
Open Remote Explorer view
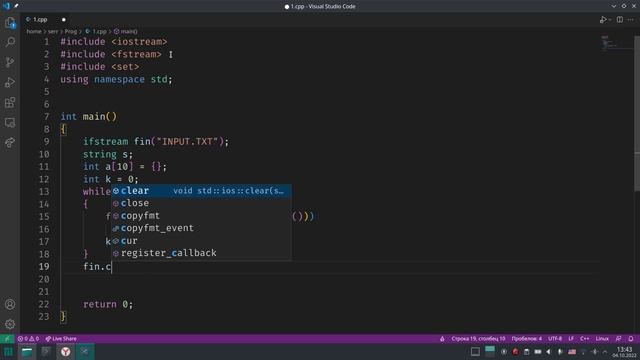[10, 122]
